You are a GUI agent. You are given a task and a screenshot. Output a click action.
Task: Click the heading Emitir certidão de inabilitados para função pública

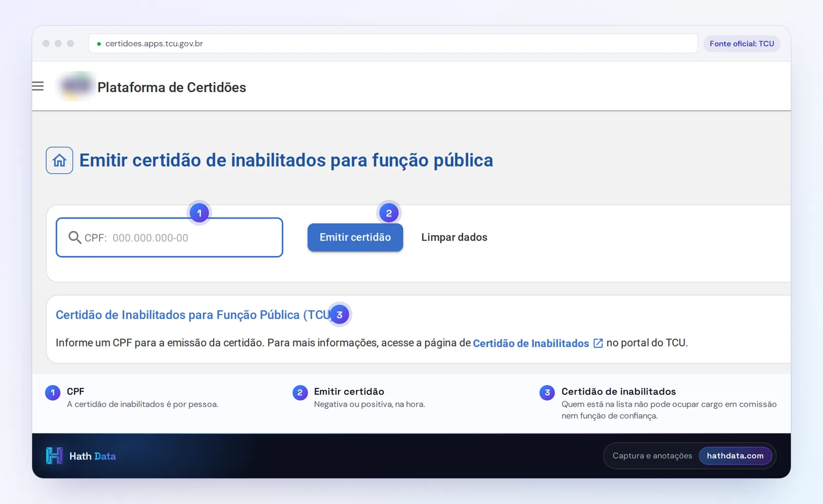point(286,160)
